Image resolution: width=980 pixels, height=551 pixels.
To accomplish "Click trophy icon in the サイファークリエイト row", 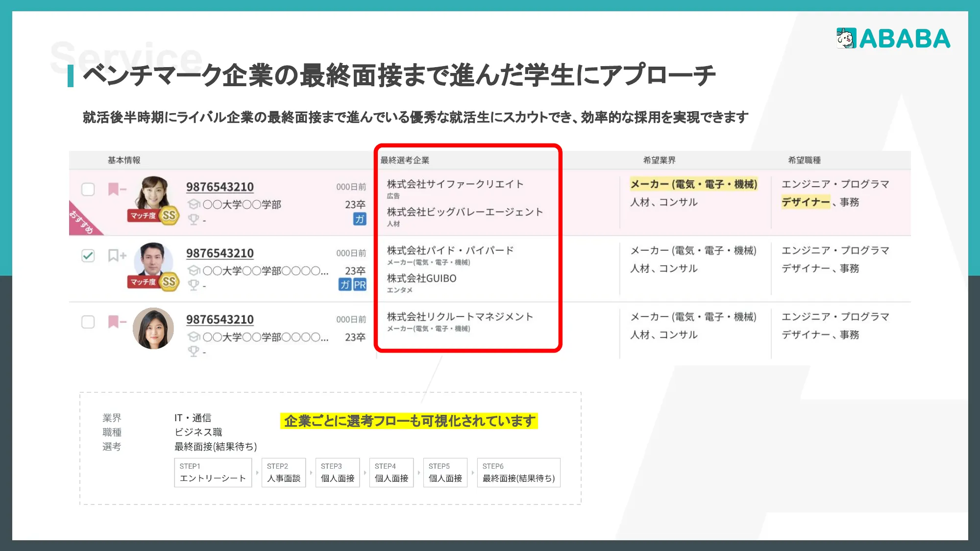I will pyautogui.click(x=194, y=219).
